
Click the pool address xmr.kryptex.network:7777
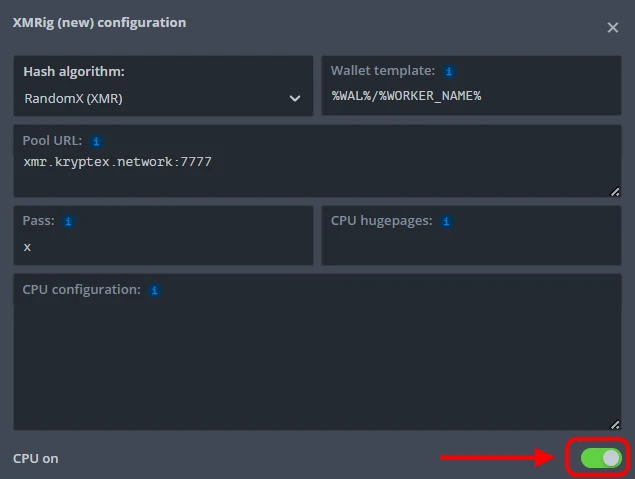click(x=117, y=161)
